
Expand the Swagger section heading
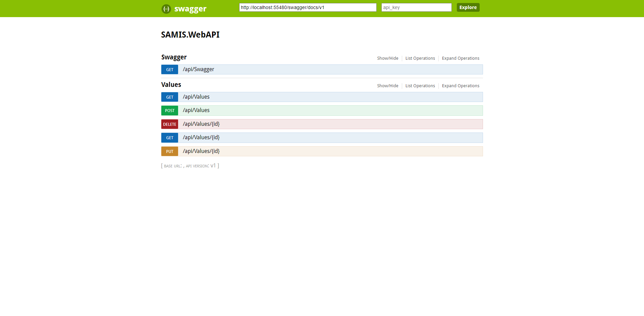(x=174, y=57)
